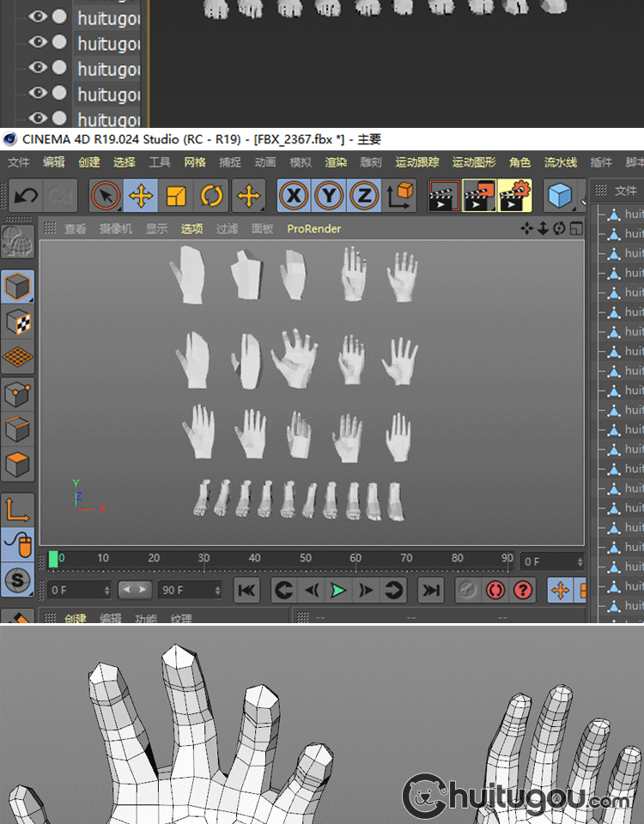Expand the Cube primitive object dropdown
Viewport: 644px width, 824px height.
(562, 197)
